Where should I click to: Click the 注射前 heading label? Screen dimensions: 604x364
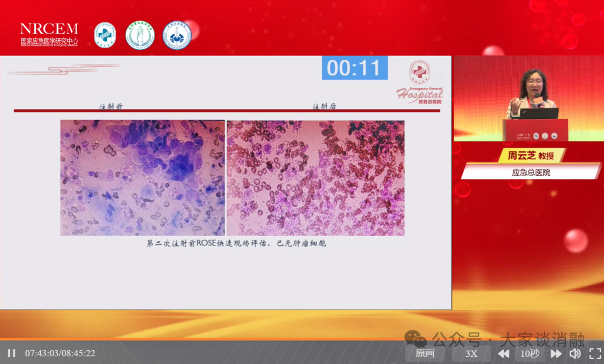[x=111, y=107]
